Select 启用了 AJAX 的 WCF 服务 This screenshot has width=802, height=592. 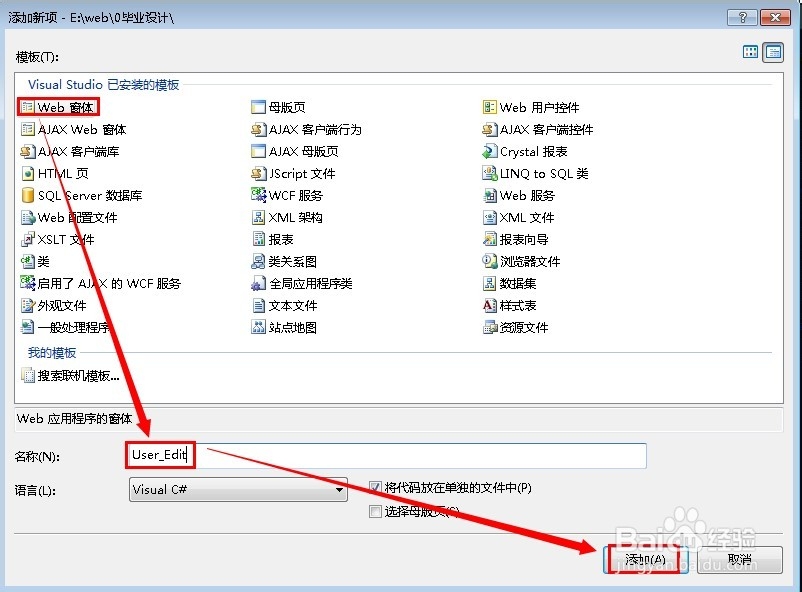pyautogui.click(x=101, y=283)
